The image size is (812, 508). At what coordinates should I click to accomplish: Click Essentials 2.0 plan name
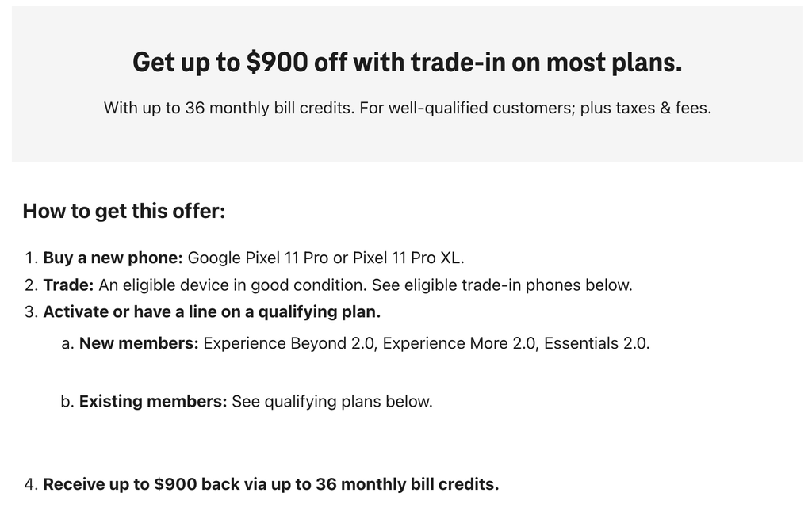tap(596, 343)
